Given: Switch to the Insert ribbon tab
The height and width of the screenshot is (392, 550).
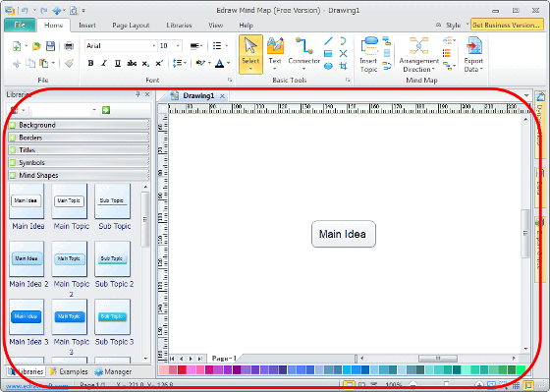Looking at the screenshot, I should click(87, 26).
